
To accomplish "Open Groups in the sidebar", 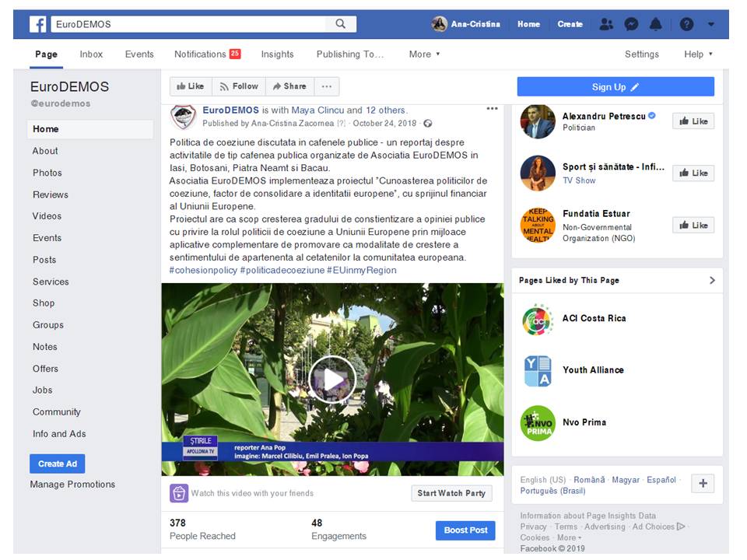I will point(48,325).
